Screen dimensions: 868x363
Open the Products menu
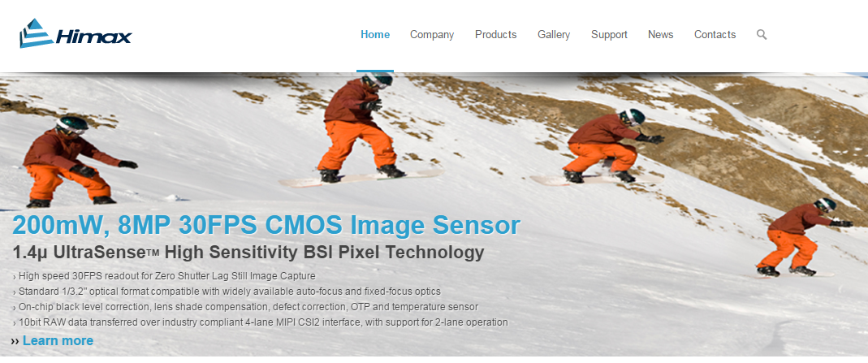495,34
